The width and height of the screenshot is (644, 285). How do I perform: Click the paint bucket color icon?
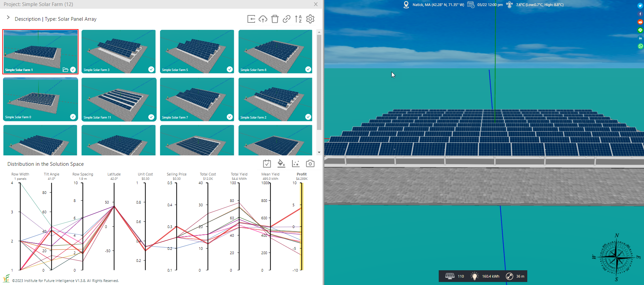281,163
